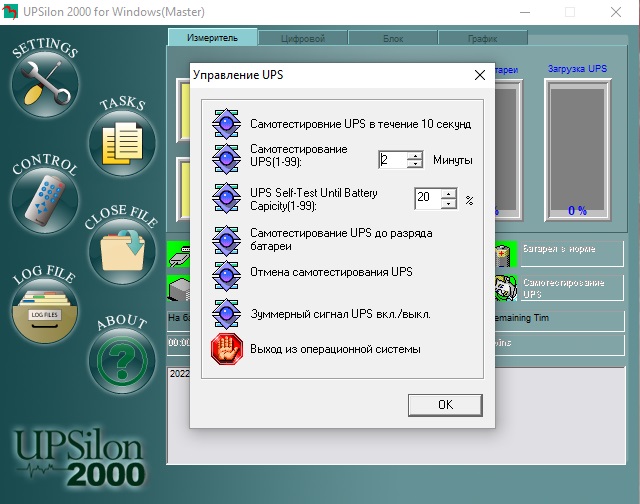Click text Самотестировние UPS в течение 10 секунд
The width and height of the screenshot is (640, 504).
[360, 124]
